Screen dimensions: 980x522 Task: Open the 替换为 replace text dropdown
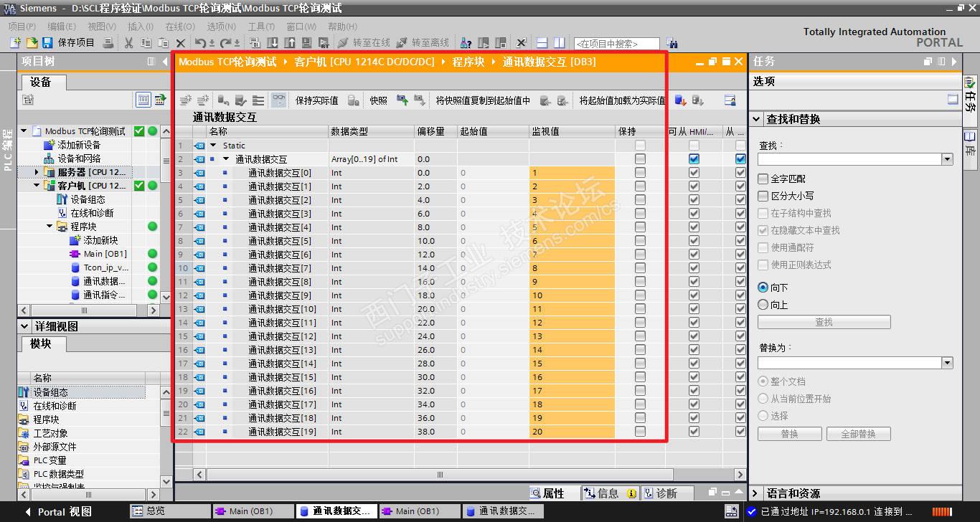[x=947, y=363]
